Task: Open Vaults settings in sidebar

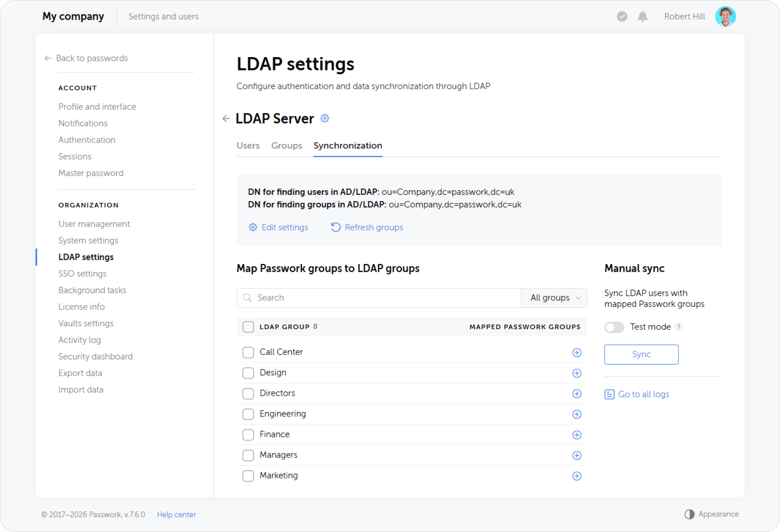Action: click(86, 323)
